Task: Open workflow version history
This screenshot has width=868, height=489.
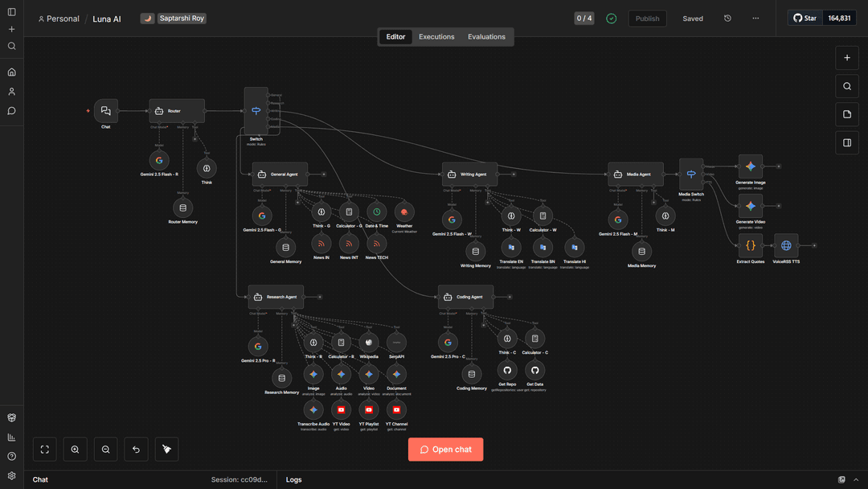Action: pyautogui.click(x=727, y=18)
